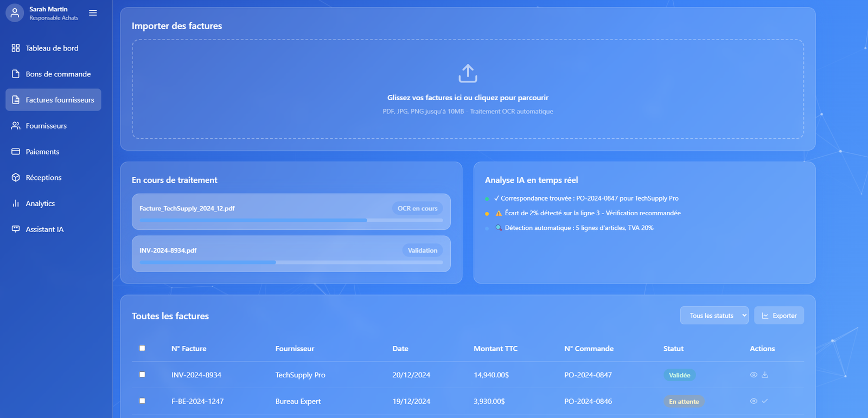Go to Paiements section in sidebar

point(42,152)
